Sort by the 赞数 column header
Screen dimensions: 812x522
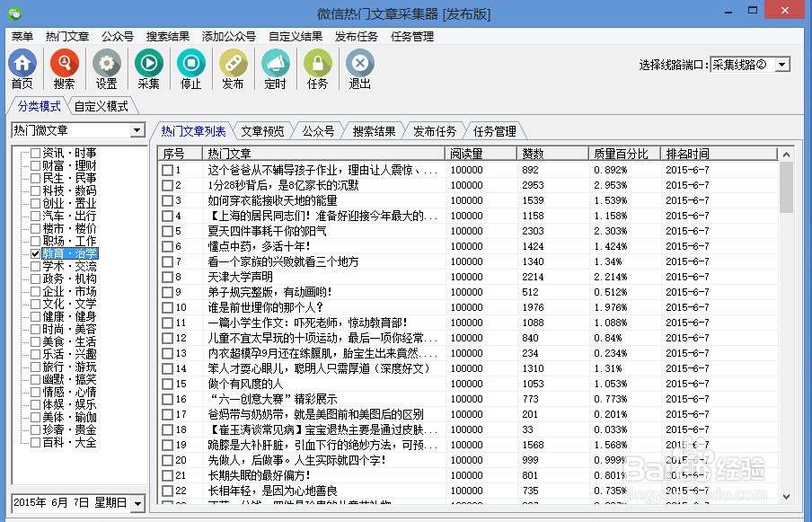tap(552, 154)
